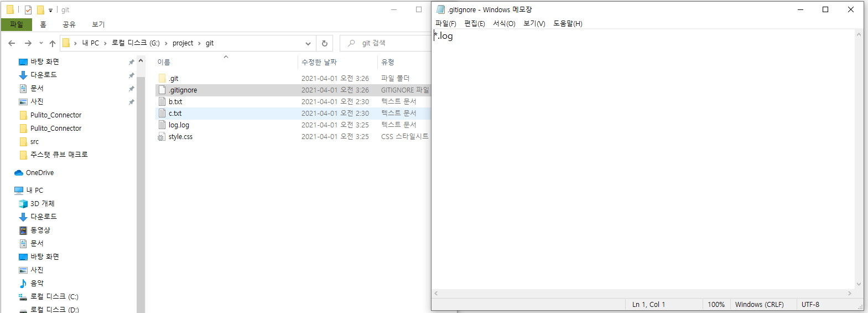868x313 pixels.
Task: Click the 동영상 film icon
Action: (23, 230)
